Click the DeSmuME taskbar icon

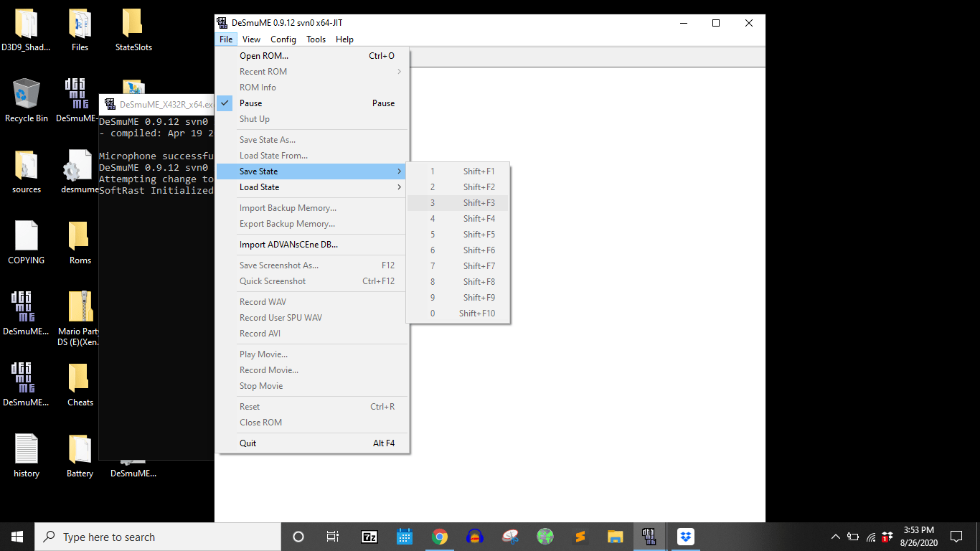tap(650, 537)
